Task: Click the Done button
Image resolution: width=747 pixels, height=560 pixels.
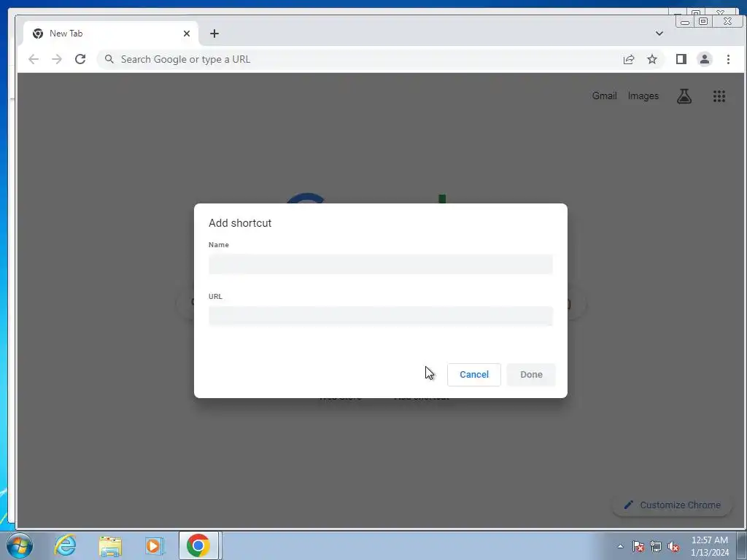Action: pyautogui.click(x=531, y=375)
